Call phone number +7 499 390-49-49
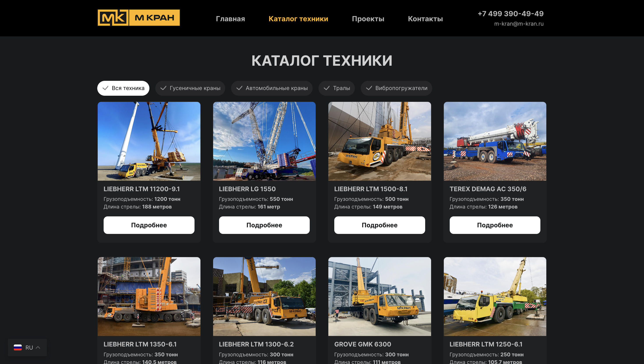 pyautogui.click(x=511, y=14)
